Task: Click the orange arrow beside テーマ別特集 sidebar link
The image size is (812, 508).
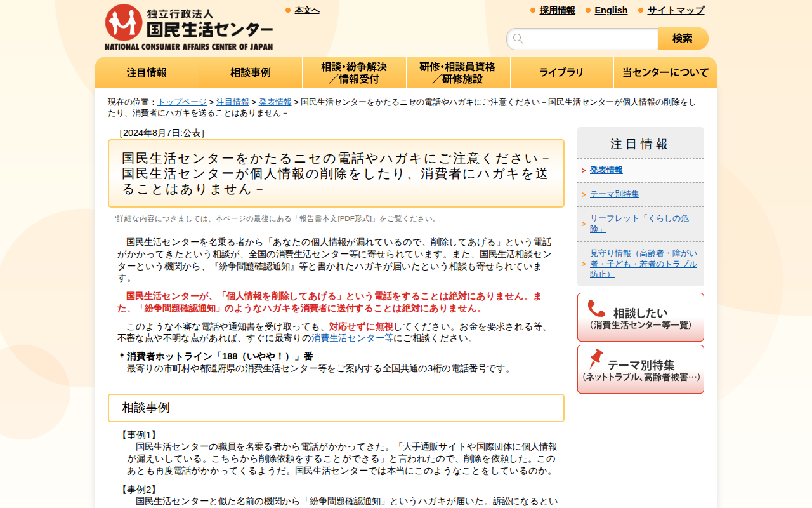Action: 584,194
